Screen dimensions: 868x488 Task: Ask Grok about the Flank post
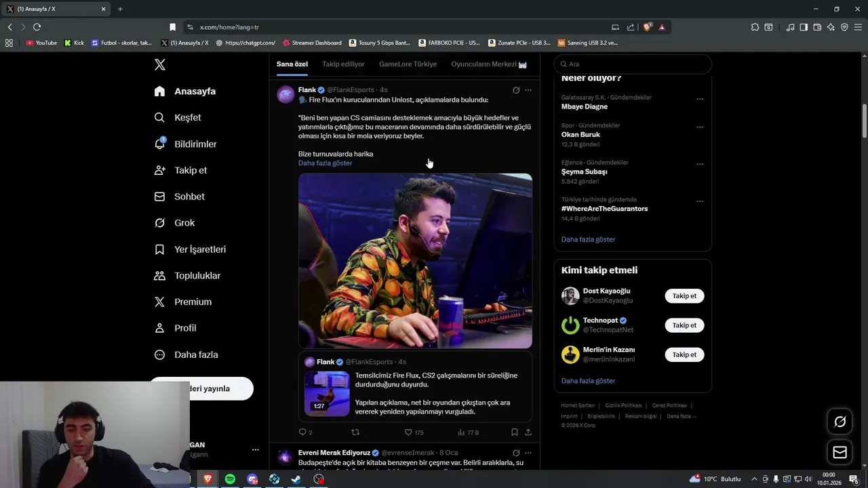tap(516, 90)
